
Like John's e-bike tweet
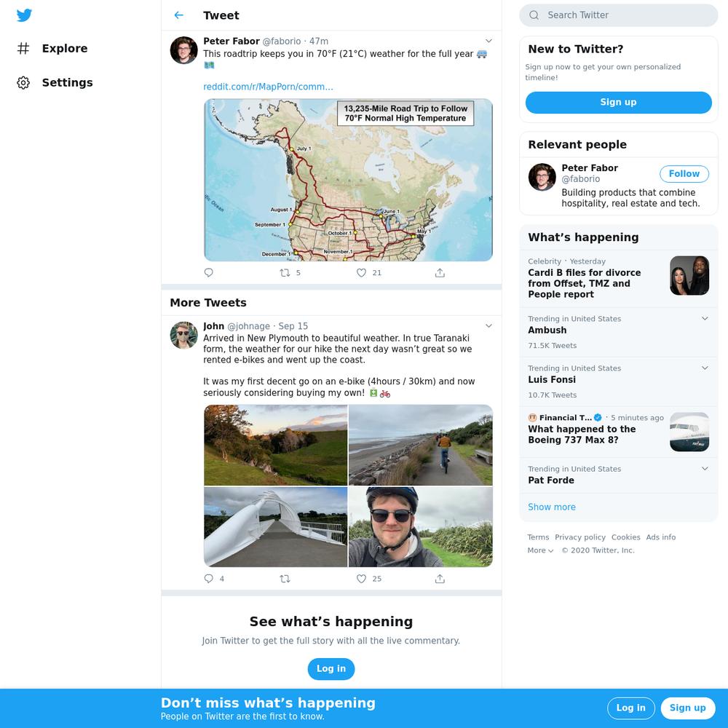[361, 579]
